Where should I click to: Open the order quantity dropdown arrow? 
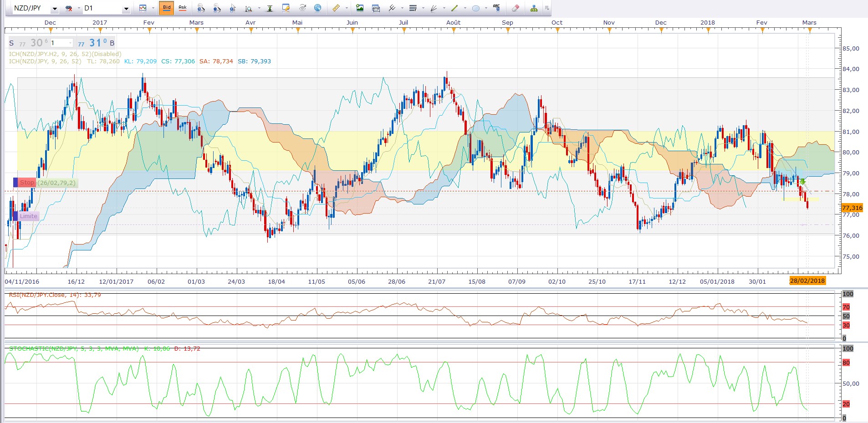(70, 43)
